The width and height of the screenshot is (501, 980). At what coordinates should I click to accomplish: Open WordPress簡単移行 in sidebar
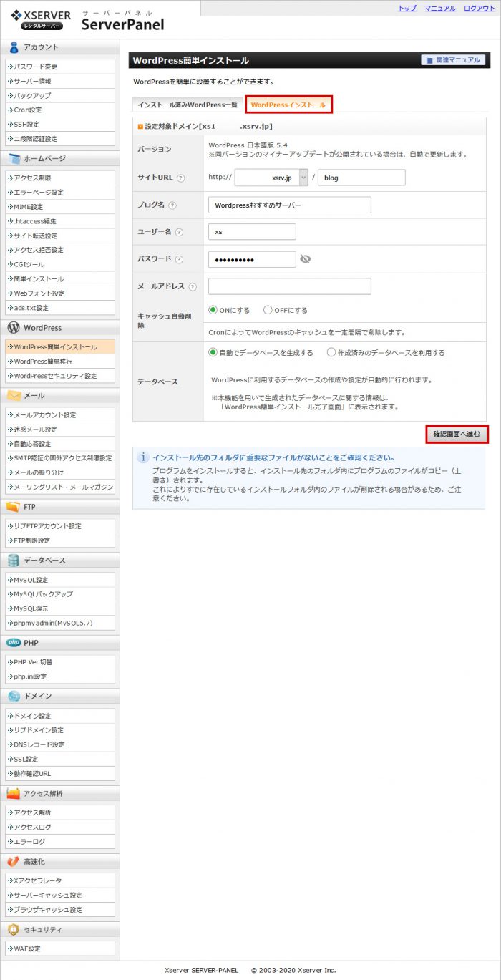tap(60, 361)
